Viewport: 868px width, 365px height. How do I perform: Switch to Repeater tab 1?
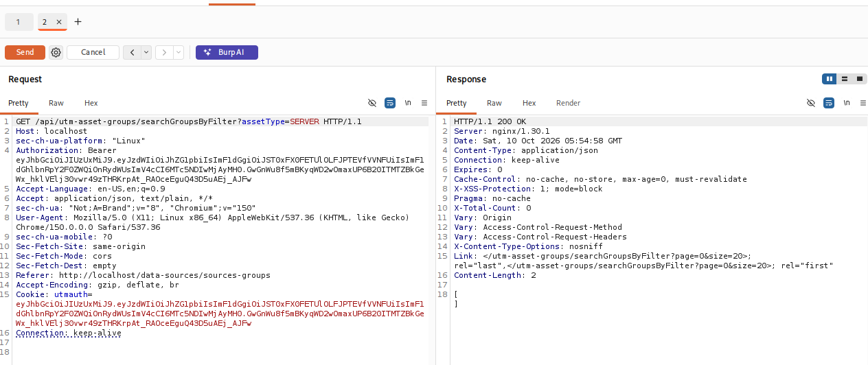pyautogui.click(x=18, y=22)
